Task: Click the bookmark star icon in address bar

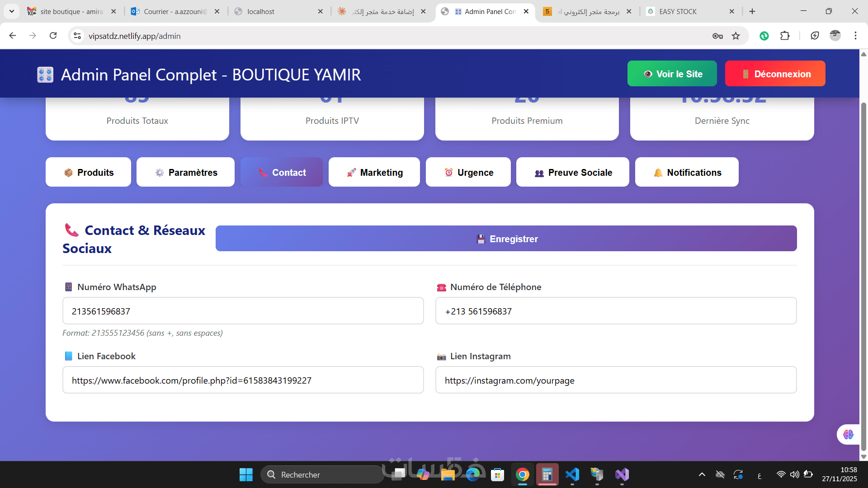Action: [x=736, y=36]
